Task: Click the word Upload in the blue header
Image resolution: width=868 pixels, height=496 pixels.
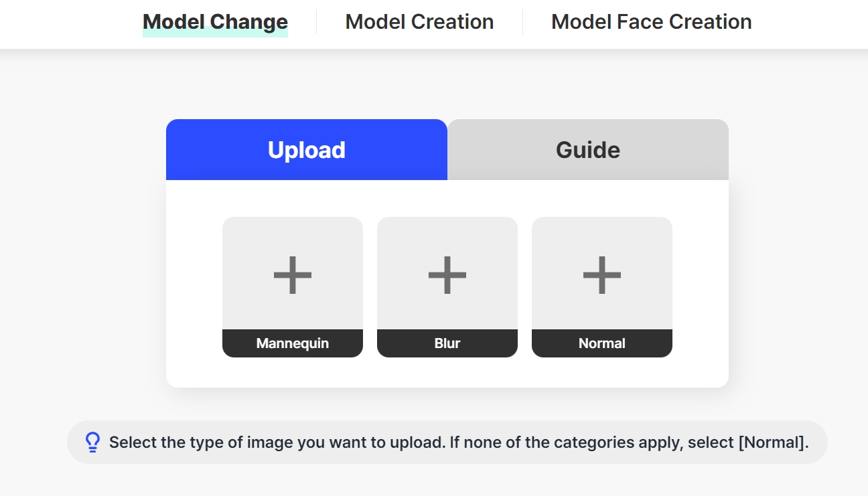Action: pyautogui.click(x=307, y=150)
